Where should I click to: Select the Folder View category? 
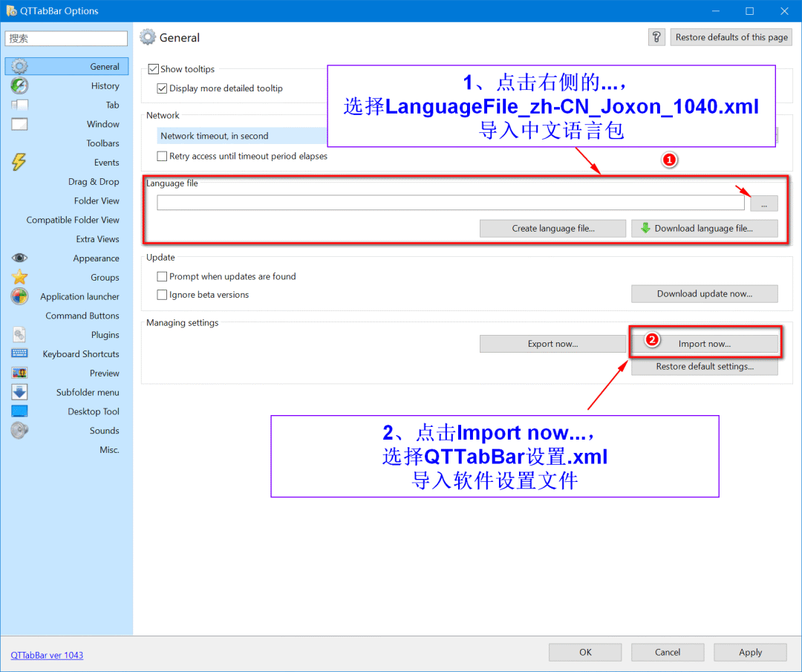[x=97, y=201]
